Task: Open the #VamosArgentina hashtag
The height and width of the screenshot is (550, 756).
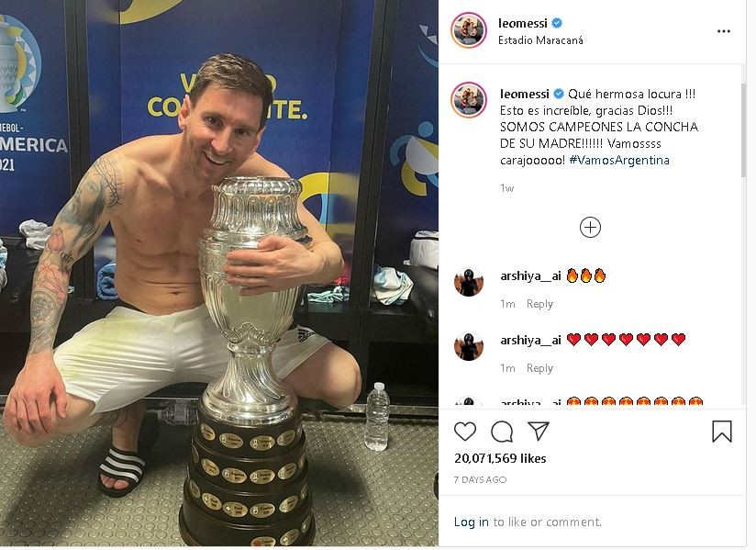Action: coord(619,160)
